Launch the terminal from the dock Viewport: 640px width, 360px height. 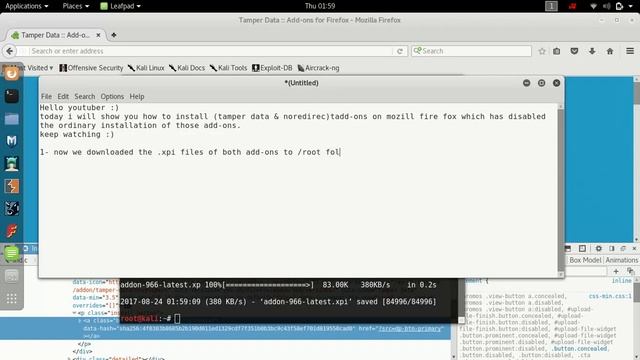click(11, 96)
